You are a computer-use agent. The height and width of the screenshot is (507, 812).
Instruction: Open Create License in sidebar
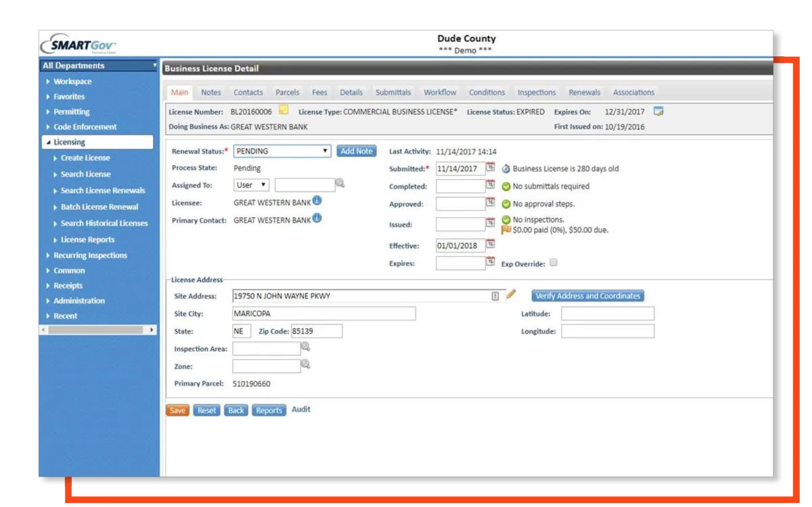point(85,158)
